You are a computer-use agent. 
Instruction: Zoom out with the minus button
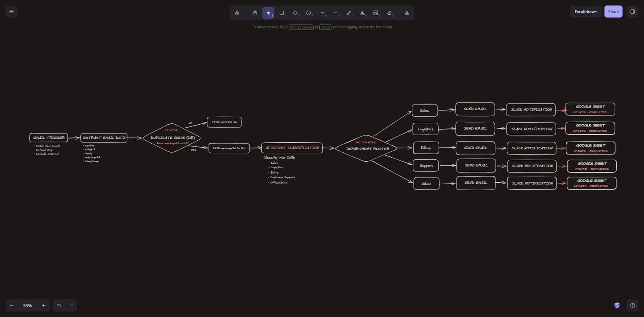click(x=11, y=305)
